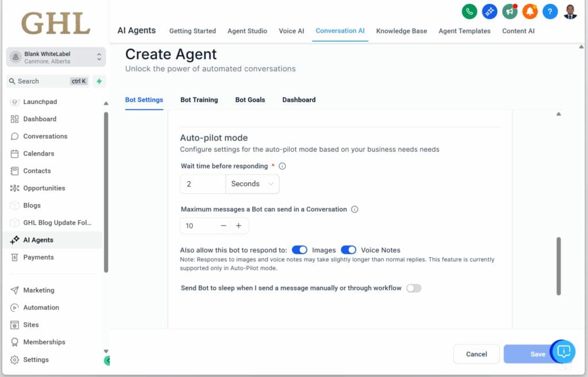Select Automation in the left sidebar
Image resolution: width=588 pixels, height=377 pixels.
tap(41, 307)
